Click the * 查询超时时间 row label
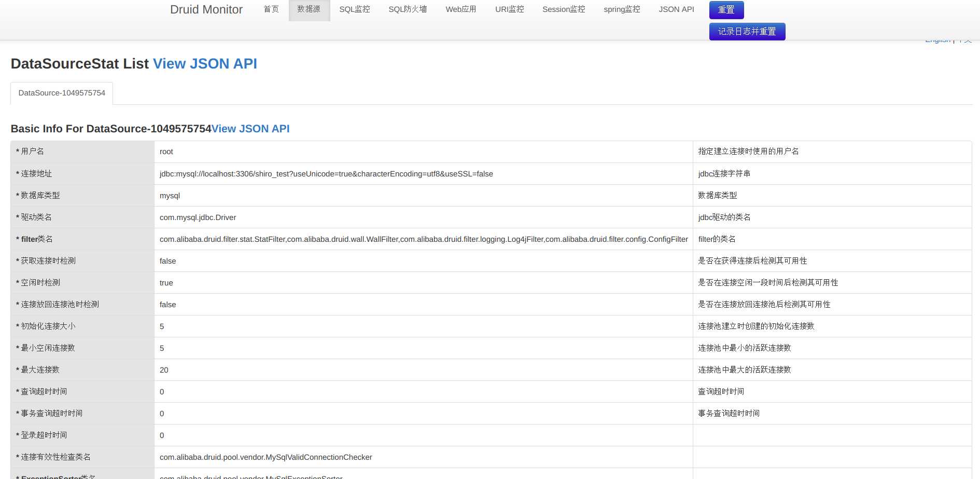980x479 pixels. (41, 392)
